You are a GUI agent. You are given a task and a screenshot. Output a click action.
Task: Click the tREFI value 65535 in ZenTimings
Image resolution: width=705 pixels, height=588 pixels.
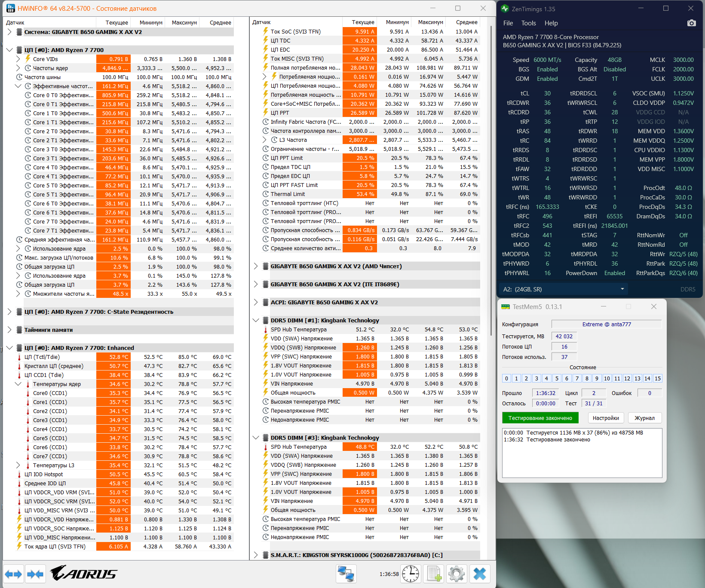(614, 216)
